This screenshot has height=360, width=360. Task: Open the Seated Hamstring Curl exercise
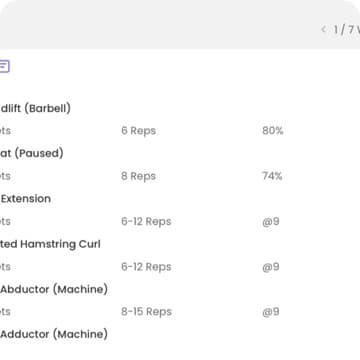pos(50,244)
